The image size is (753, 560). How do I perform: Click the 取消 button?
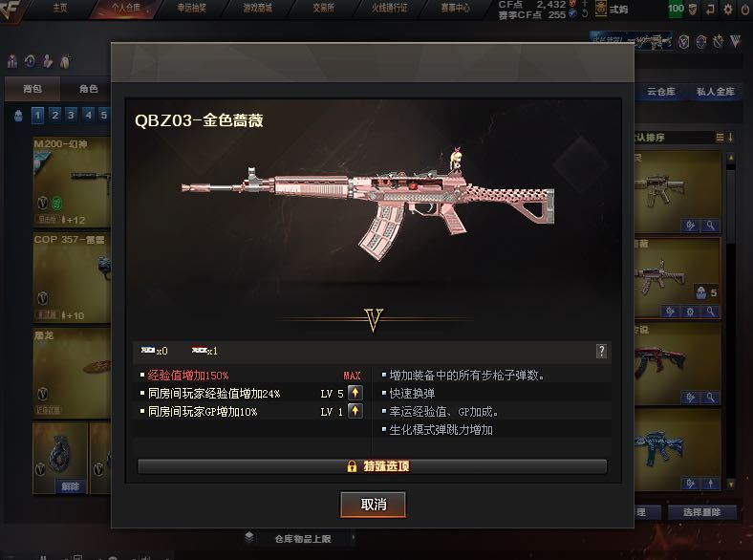pos(373,505)
